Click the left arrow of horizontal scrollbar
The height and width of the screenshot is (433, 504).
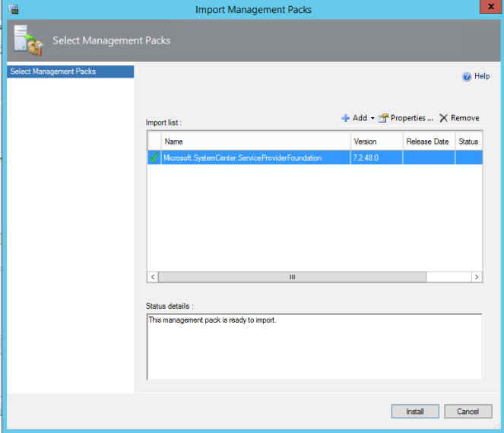pyautogui.click(x=153, y=278)
